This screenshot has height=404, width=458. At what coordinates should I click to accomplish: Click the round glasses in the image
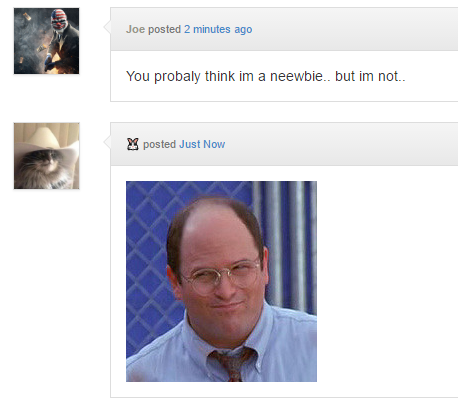221,275
